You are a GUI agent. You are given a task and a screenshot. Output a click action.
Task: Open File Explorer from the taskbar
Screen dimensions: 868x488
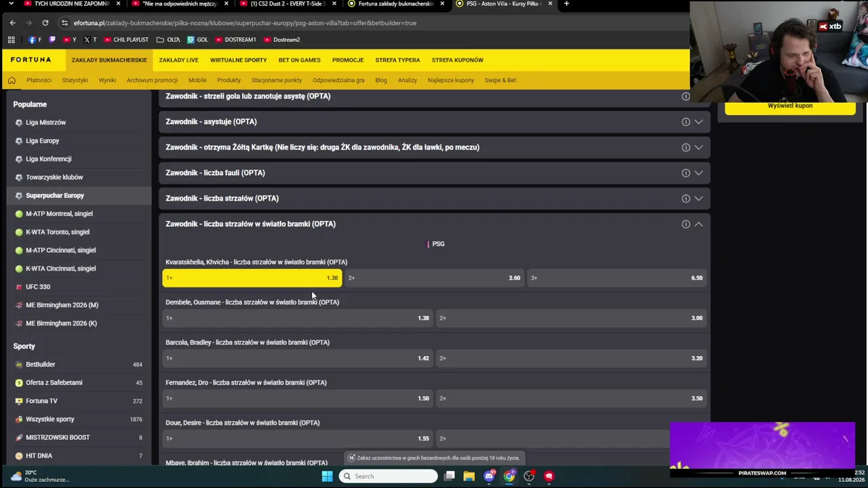click(469, 476)
